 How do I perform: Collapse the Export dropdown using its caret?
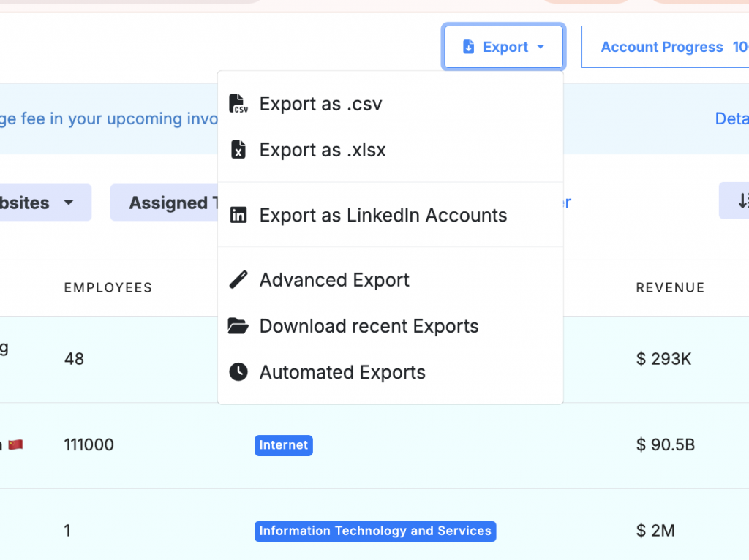click(x=541, y=48)
